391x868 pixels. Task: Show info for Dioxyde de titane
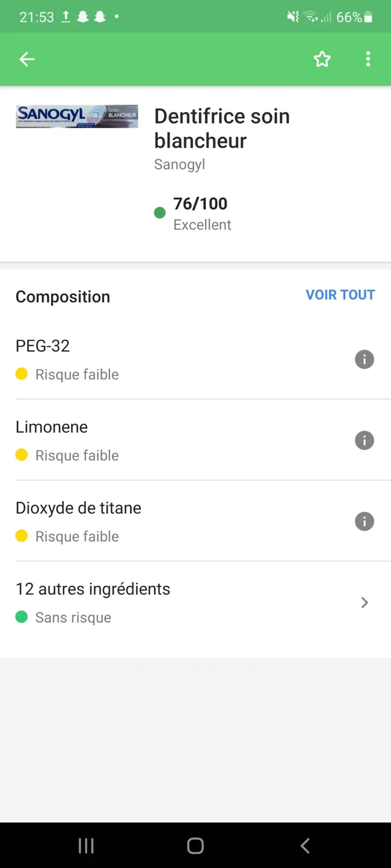[364, 521]
